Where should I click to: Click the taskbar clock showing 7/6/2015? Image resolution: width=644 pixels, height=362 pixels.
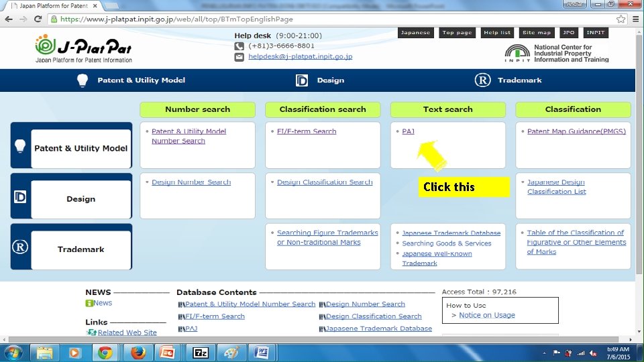click(618, 353)
